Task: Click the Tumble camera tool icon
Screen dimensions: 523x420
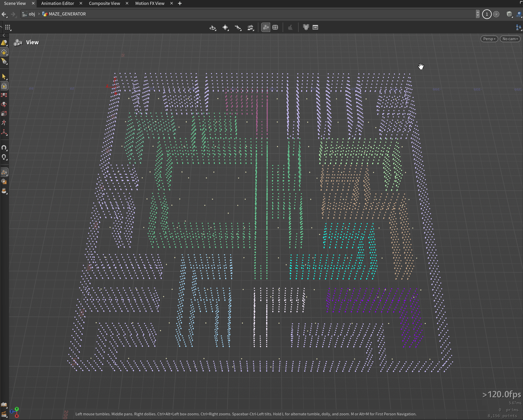Action: point(213,28)
